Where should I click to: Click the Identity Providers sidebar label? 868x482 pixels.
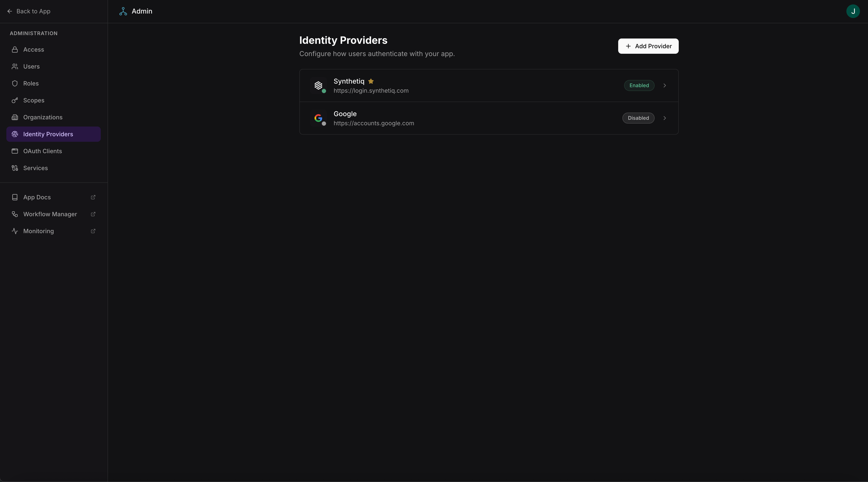point(48,134)
